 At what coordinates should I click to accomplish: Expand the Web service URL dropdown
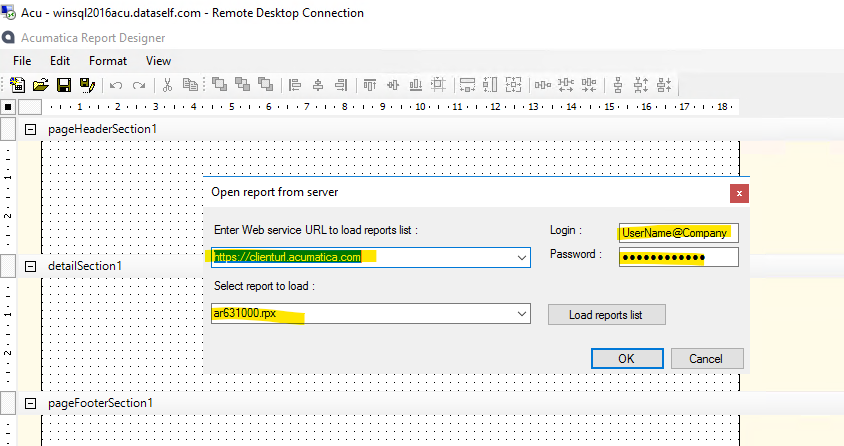[520, 258]
